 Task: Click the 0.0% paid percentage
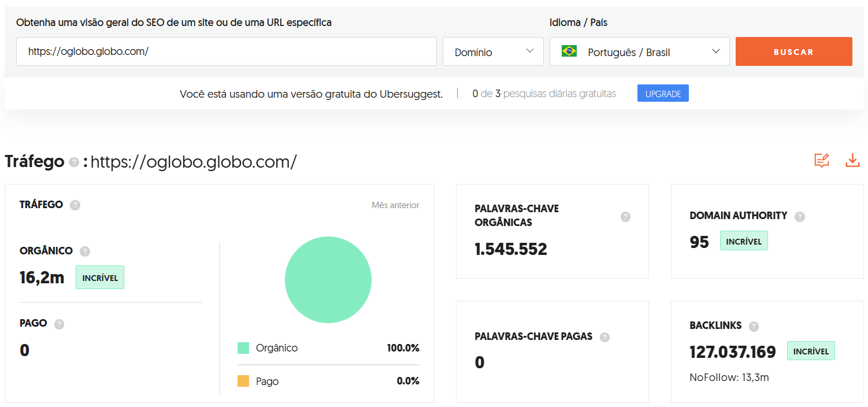point(408,382)
